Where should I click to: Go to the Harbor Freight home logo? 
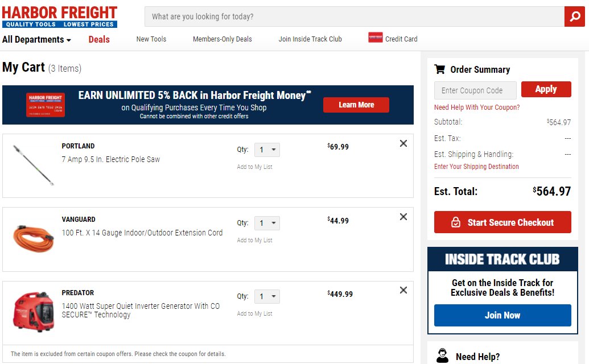[x=60, y=17]
